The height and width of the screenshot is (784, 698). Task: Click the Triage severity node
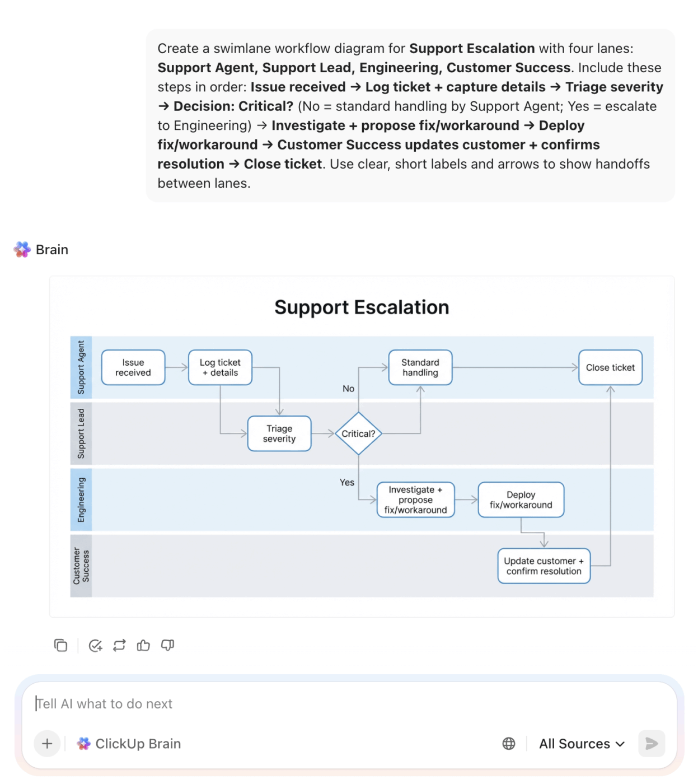(x=279, y=433)
